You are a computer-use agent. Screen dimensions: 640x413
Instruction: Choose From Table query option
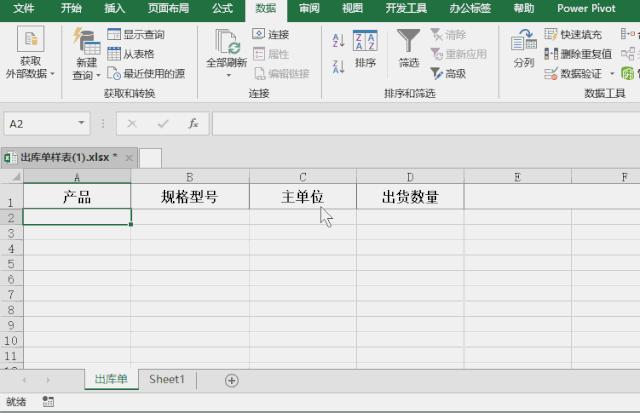(131, 54)
